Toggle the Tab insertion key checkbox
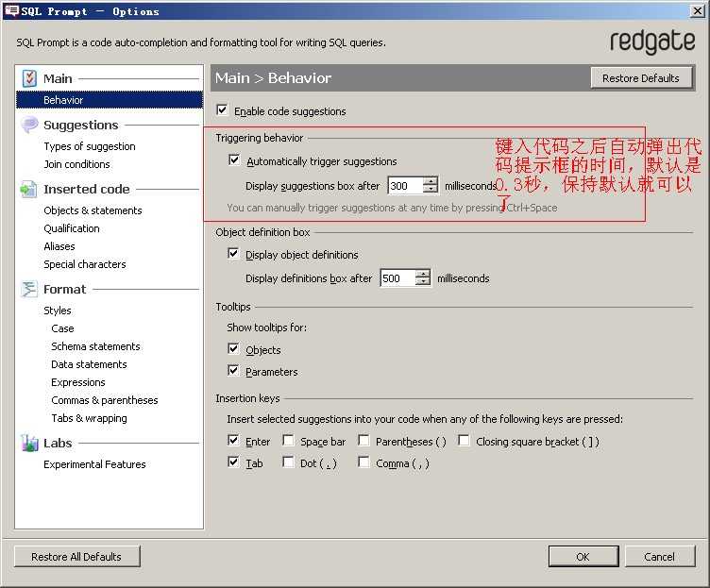This screenshot has width=710, height=588. [x=233, y=462]
